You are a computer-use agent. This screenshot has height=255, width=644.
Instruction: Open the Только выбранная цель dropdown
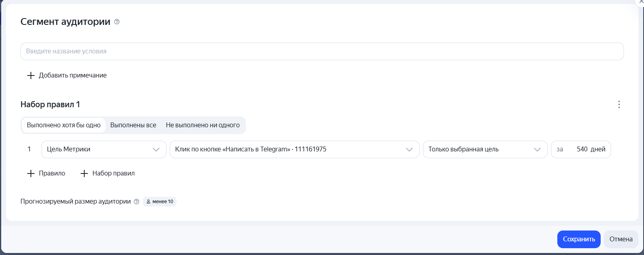pyautogui.click(x=485, y=149)
